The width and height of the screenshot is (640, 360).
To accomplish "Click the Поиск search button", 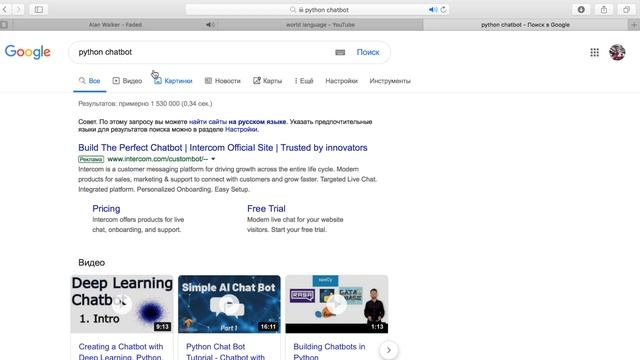I will pyautogui.click(x=368, y=52).
